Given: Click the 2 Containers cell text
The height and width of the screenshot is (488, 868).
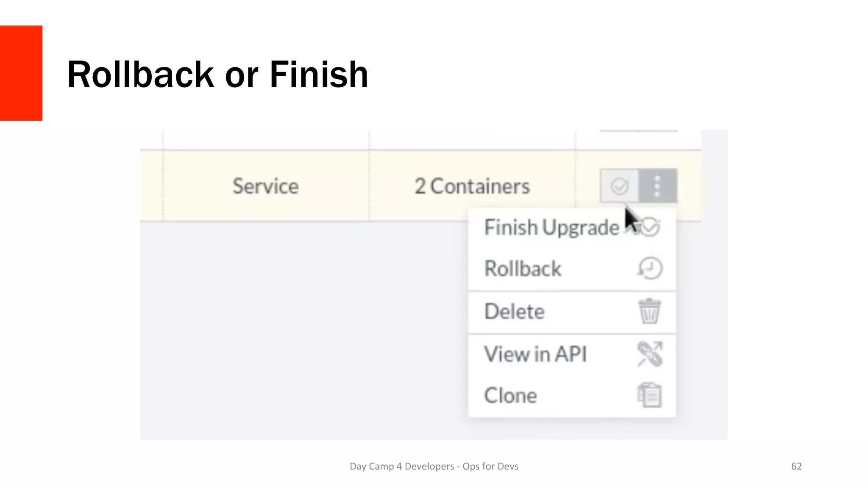Looking at the screenshot, I should click(472, 186).
